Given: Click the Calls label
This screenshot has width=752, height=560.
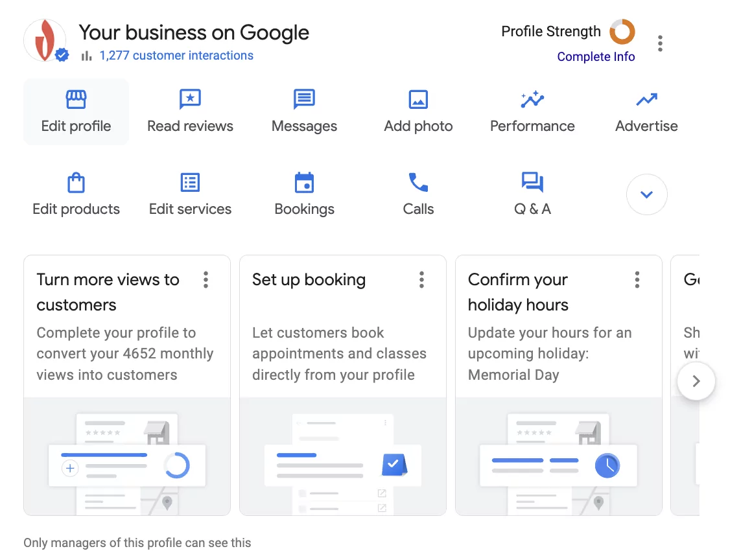Looking at the screenshot, I should [418, 209].
